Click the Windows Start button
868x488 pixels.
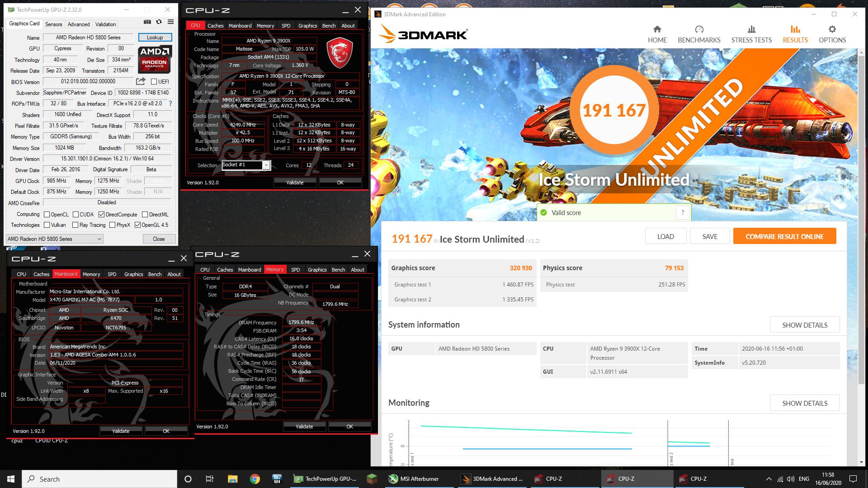11,479
